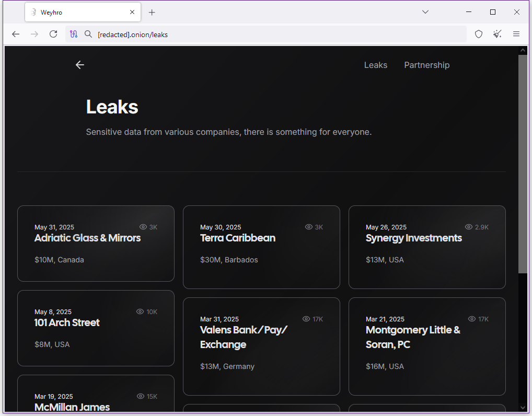Reload the current page
The height and width of the screenshot is (416, 532).
tap(53, 34)
